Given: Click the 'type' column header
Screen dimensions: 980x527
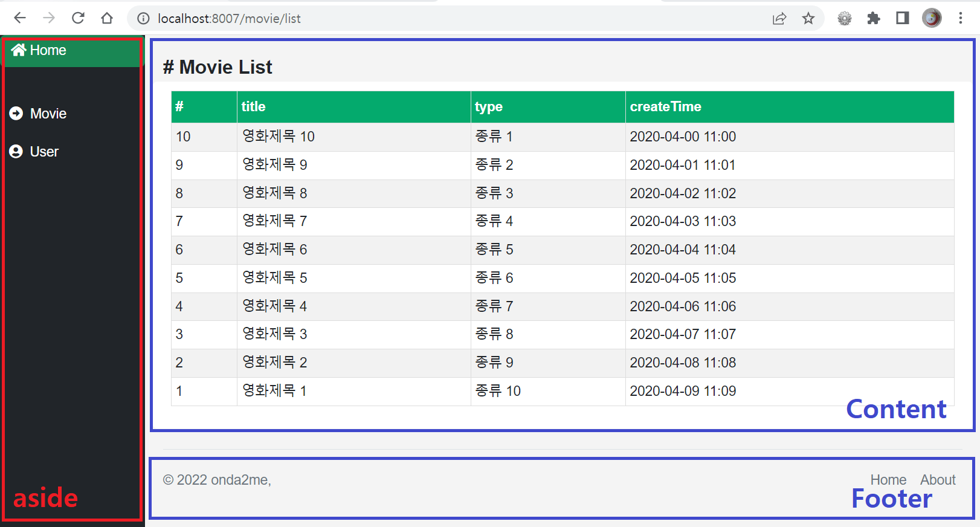Looking at the screenshot, I should point(548,107).
